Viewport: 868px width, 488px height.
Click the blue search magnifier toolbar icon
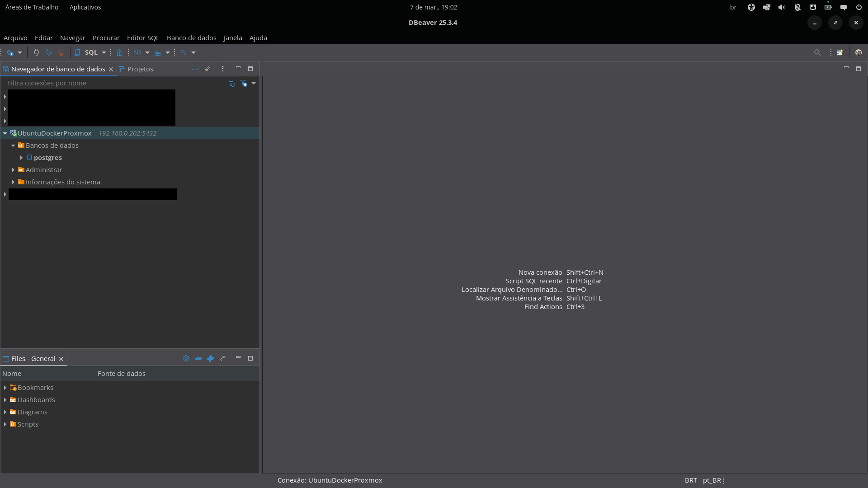[x=184, y=52]
